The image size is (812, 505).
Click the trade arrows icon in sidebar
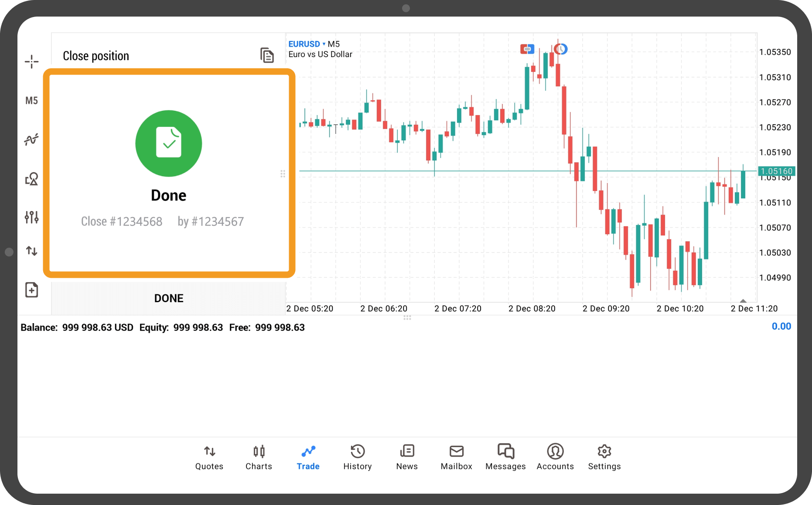[31, 251]
